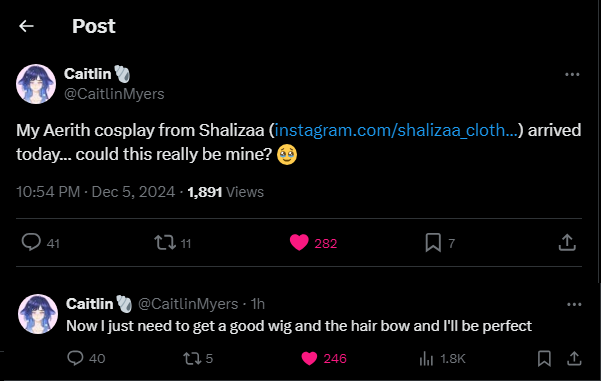Bookmark the main post showing 7 bookmarks
Image resolution: width=601 pixels, height=381 pixels.
click(433, 243)
